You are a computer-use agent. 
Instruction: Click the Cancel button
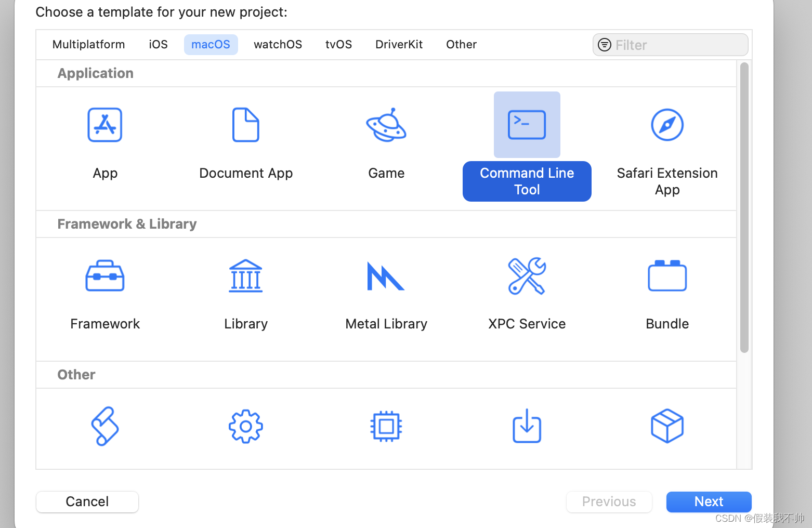87,501
